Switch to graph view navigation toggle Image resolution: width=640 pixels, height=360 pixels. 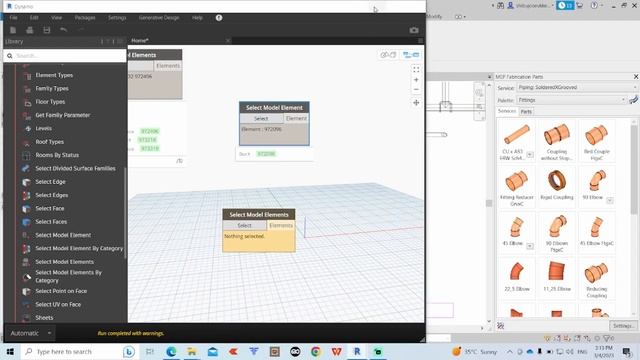[411, 55]
